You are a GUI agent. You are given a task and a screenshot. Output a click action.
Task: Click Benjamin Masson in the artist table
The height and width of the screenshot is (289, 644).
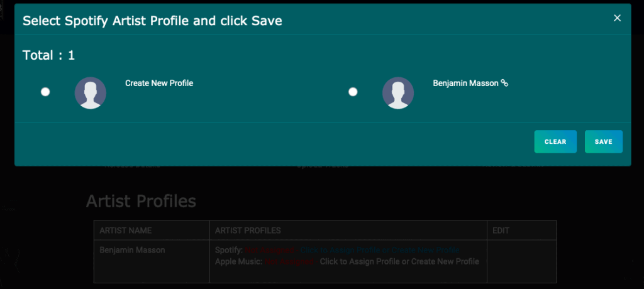point(132,250)
